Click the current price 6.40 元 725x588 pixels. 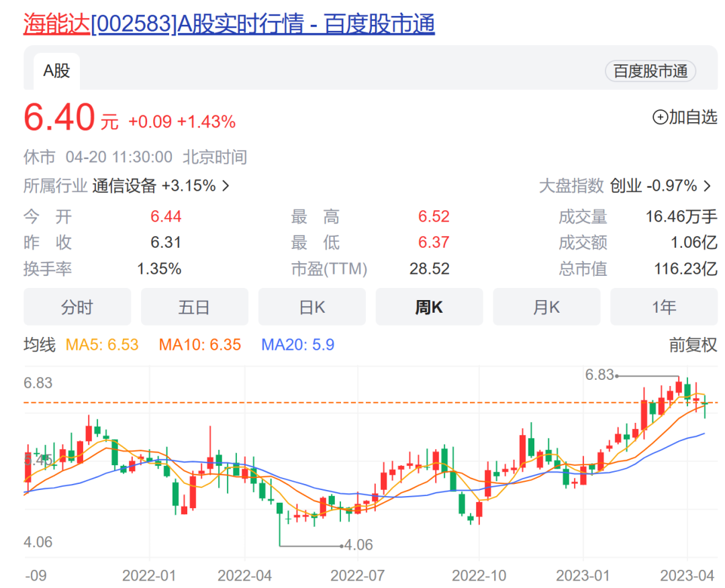tap(70, 117)
